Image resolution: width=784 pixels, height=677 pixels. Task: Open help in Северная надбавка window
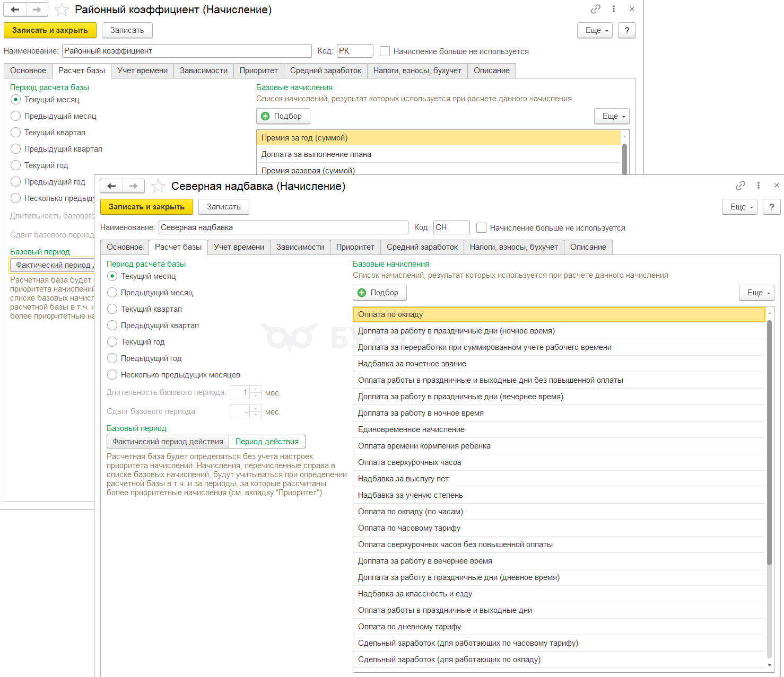click(x=771, y=207)
